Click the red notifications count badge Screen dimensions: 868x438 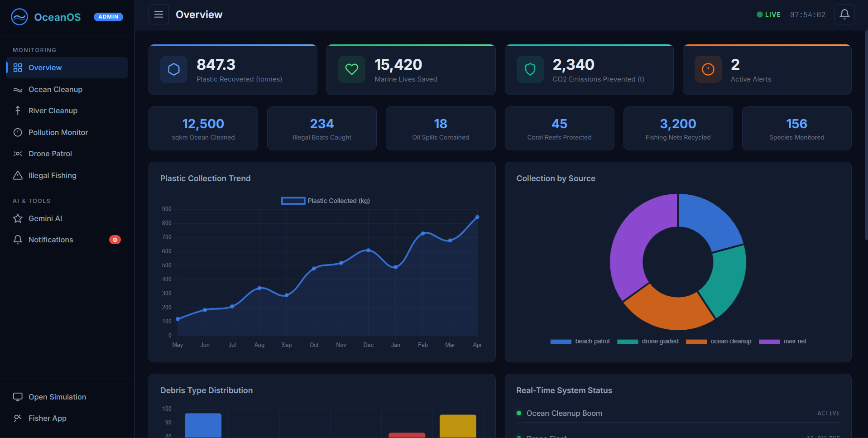115,240
